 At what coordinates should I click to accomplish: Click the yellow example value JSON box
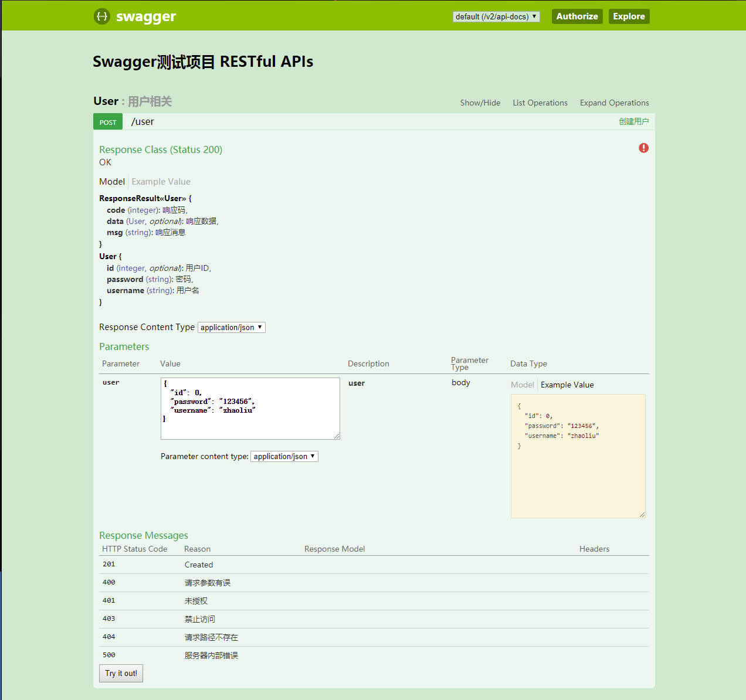coord(578,456)
